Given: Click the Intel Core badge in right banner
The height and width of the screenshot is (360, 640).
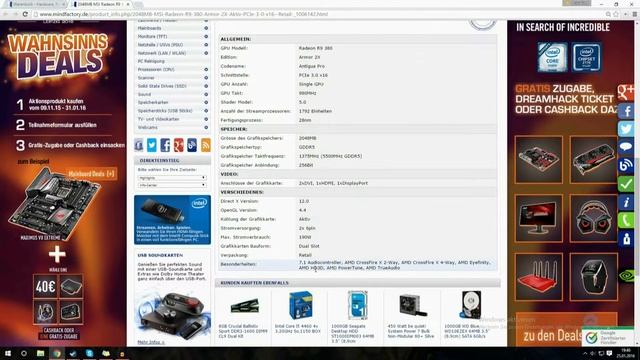Looking at the screenshot, I should pos(552,57).
